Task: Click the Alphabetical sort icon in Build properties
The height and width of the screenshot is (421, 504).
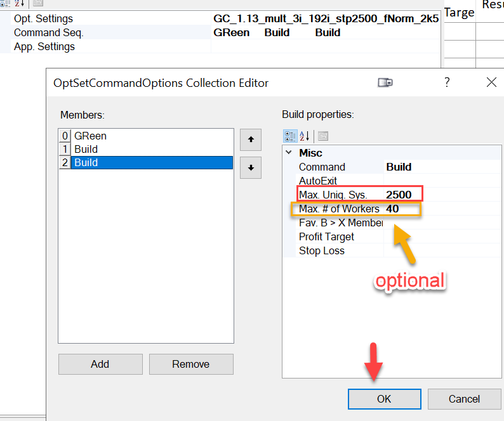Action: [305, 136]
